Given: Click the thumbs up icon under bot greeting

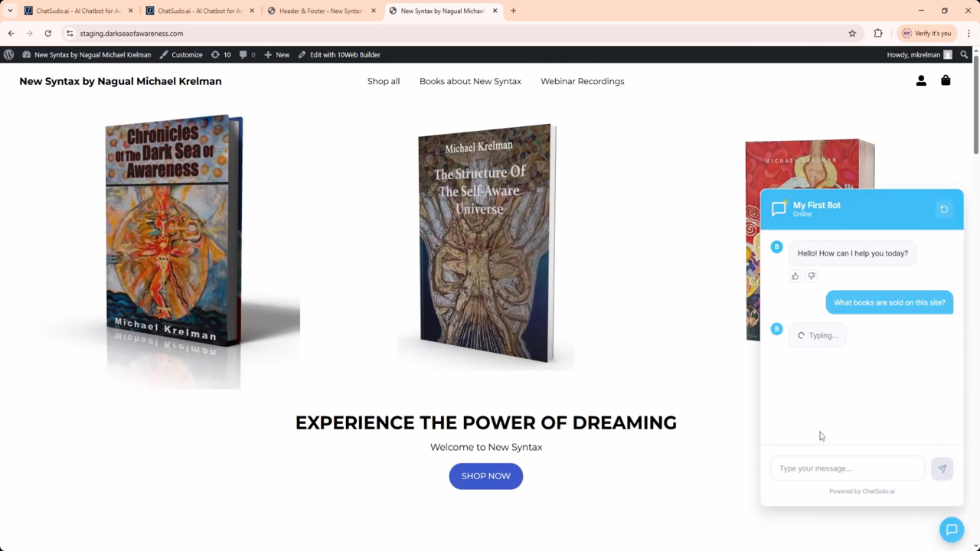Looking at the screenshot, I should point(795,276).
